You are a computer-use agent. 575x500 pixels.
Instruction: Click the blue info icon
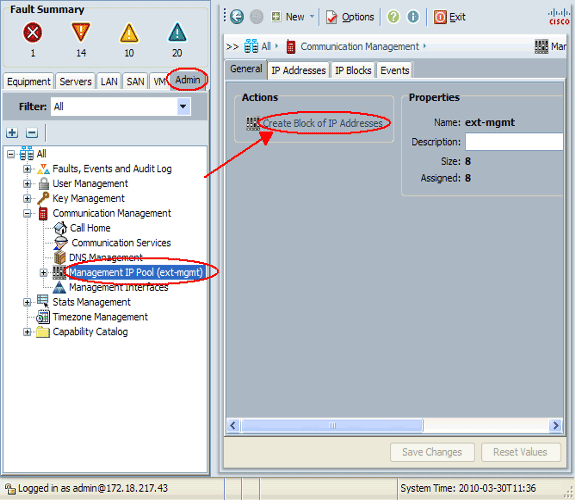click(x=413, y=17)
